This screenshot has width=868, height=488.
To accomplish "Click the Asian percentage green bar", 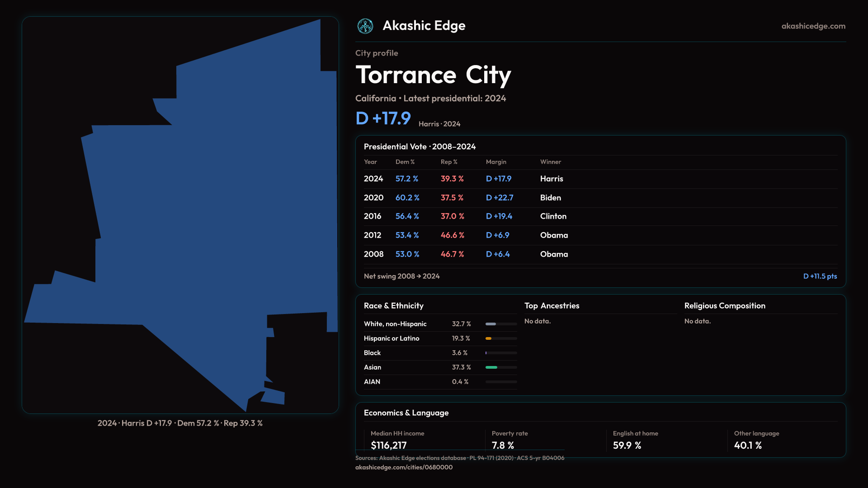I will point(491,367).
